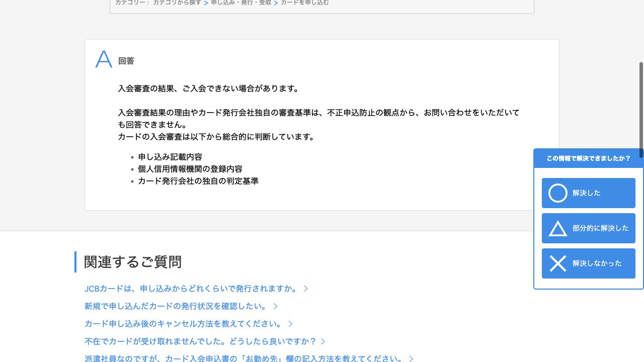This screenshot has height=362, width=644.
Task: Click the large blue A answer icon
Action: point(104,59)
